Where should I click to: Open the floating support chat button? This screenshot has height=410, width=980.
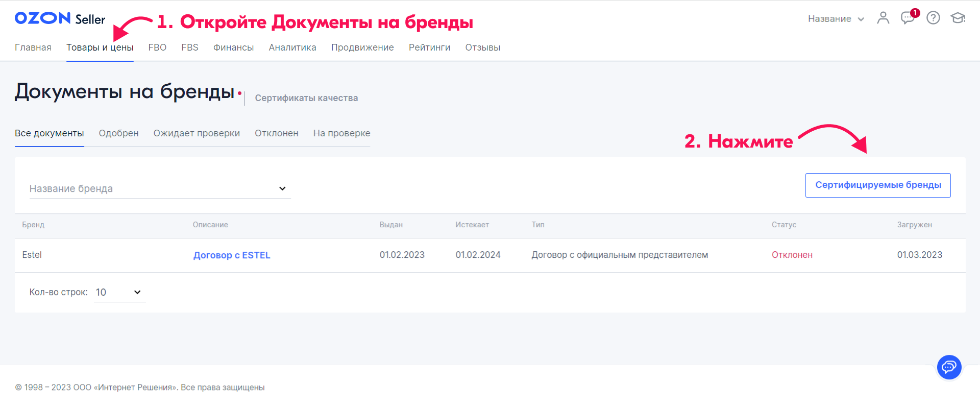point(949,367)
